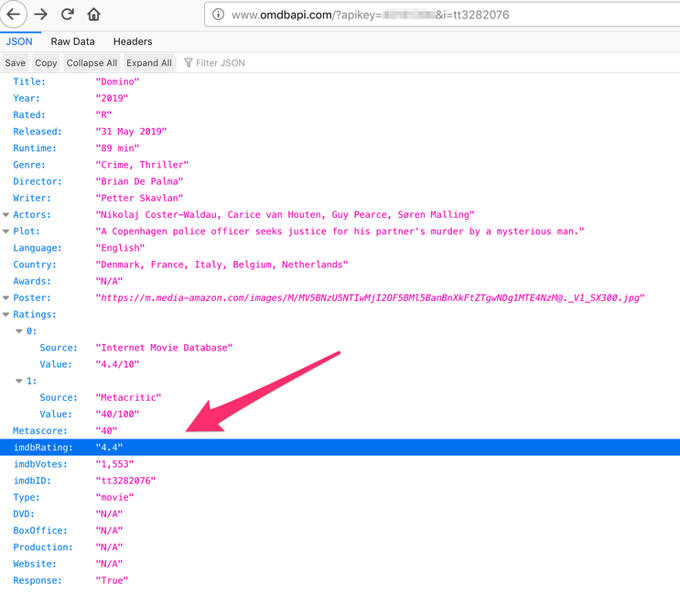The image size is (680, 616).
Task: Click the Released value "31 May 2019"
Action: 131,132
